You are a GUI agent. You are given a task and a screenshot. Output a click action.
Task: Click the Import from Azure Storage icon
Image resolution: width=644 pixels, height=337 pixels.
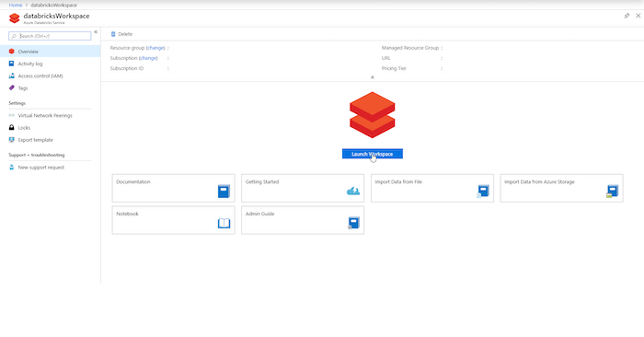pyautogui.click(x=612, y=192)
